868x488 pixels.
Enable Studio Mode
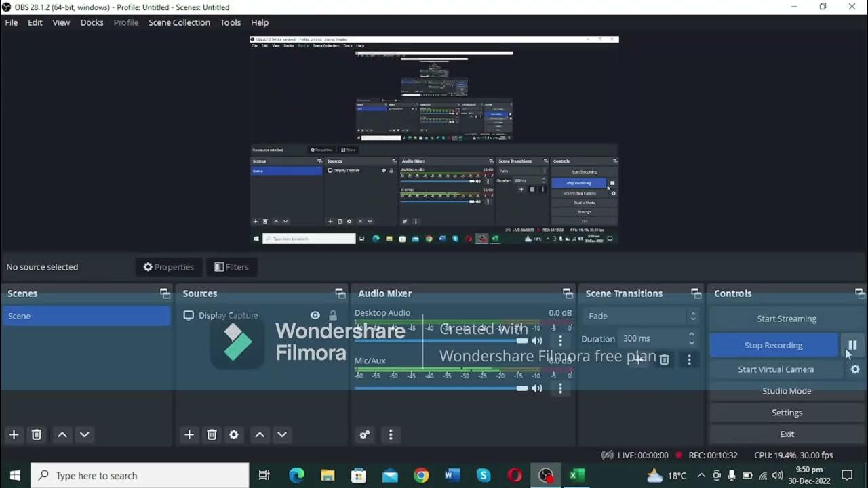click(787, 391)
